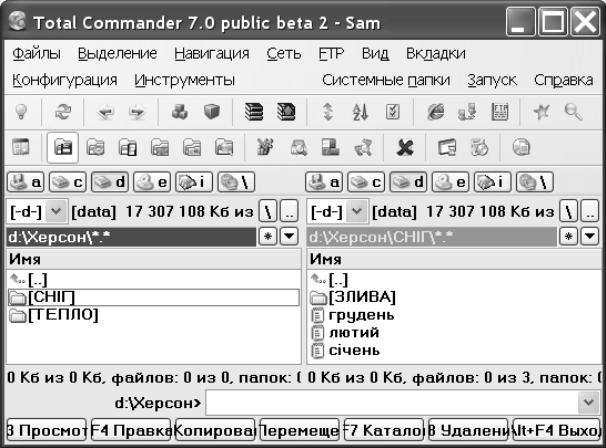Image resolution: width=606 pixels, height=448 pixels.
Task: Pack files with the stacked books icon
Action: 254,112
